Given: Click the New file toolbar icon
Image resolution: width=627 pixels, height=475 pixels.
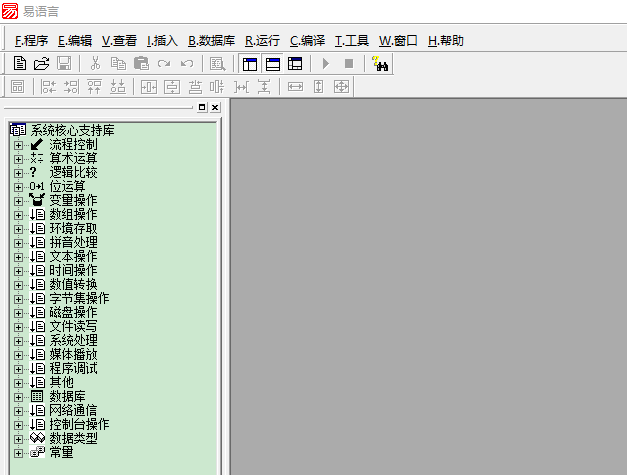Looking at the screenshot, I should pos(20,64).
